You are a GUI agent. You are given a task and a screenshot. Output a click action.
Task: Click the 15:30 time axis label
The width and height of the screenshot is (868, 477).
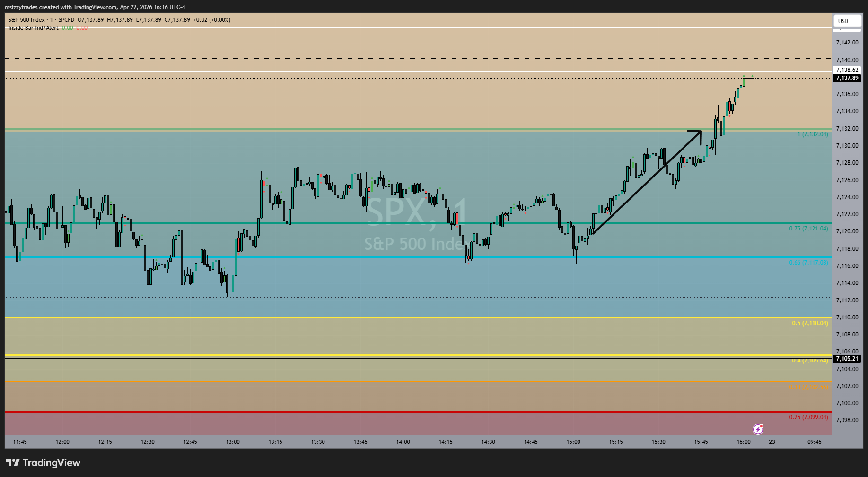[x=658, y=442]
